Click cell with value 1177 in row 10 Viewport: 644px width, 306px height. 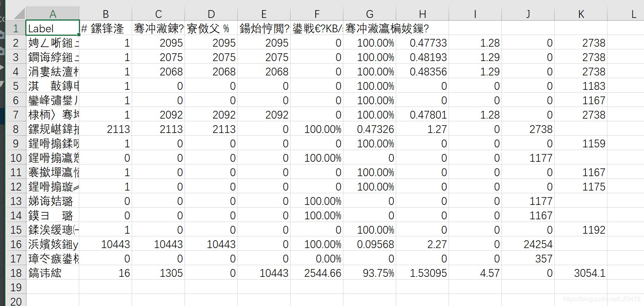point(528,158)
